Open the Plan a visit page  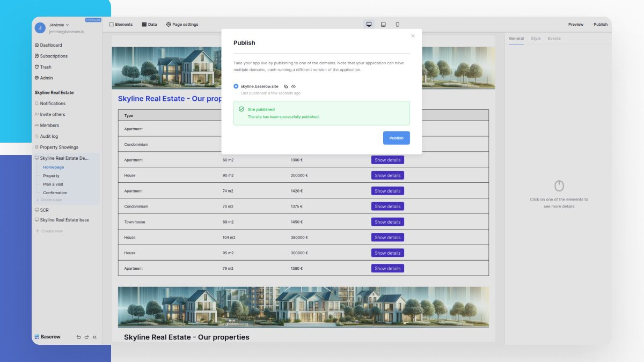pyautogui.click(x=53, y=184)
